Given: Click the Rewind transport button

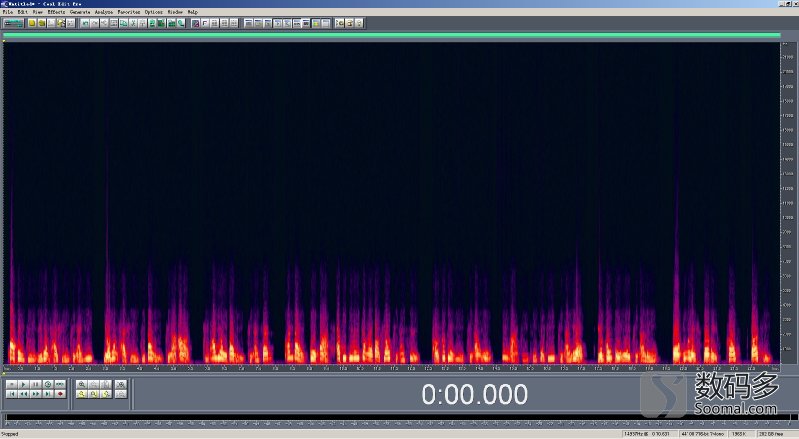Looking at the screenshot, I should point(23,394).
